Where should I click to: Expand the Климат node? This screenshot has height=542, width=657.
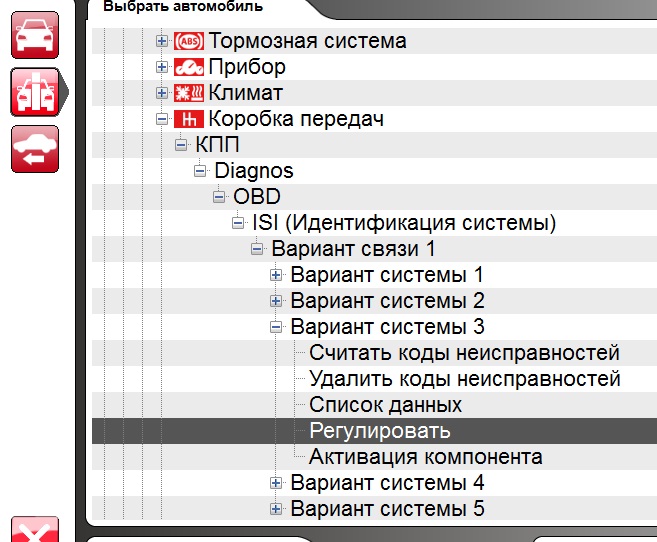(162, 93)
